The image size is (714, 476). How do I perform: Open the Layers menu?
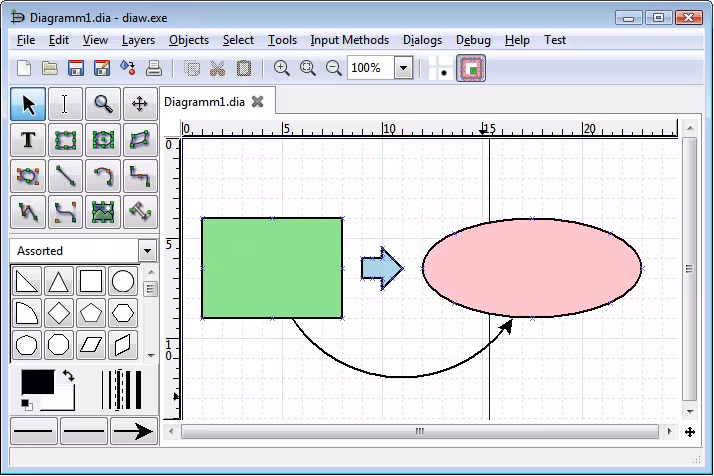click(x=138, y=41)
